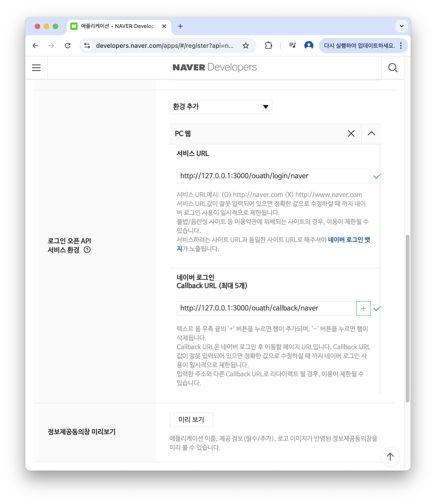436x504 pixels.
Task: Open a new browser tab
Action: [x=180, y=26]
